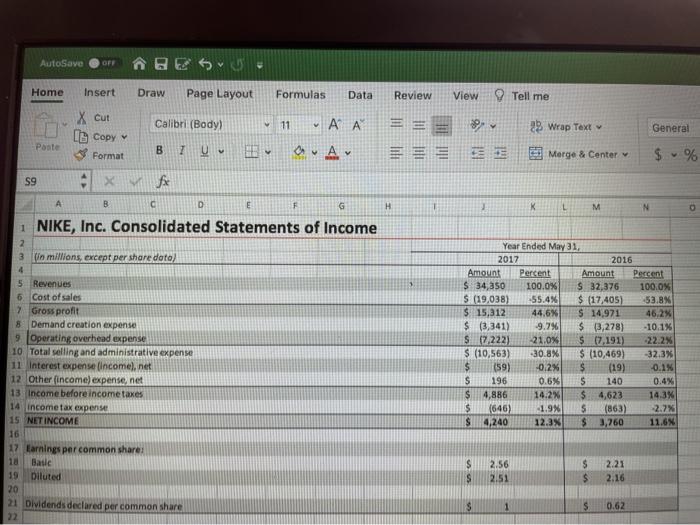Screen dimensions: 700x525
Task: Open the Calibri (Body) font name box
Action: tap(211, 124)
